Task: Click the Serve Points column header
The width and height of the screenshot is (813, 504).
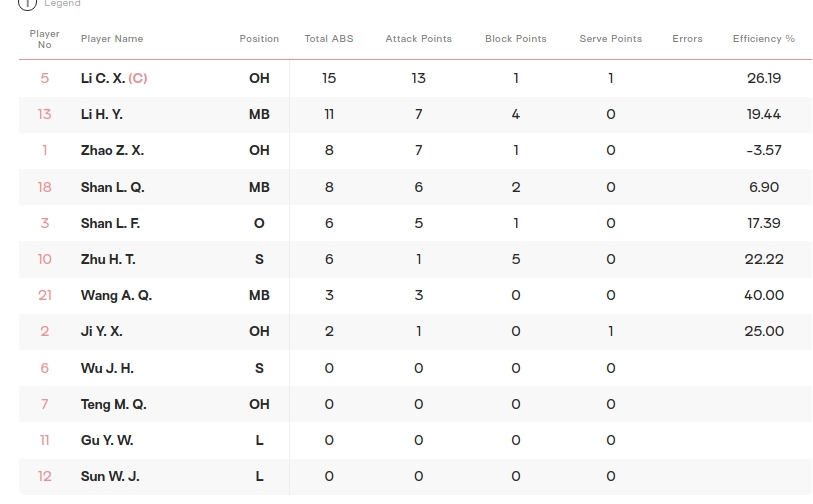Action: click(x=610, y=39)
